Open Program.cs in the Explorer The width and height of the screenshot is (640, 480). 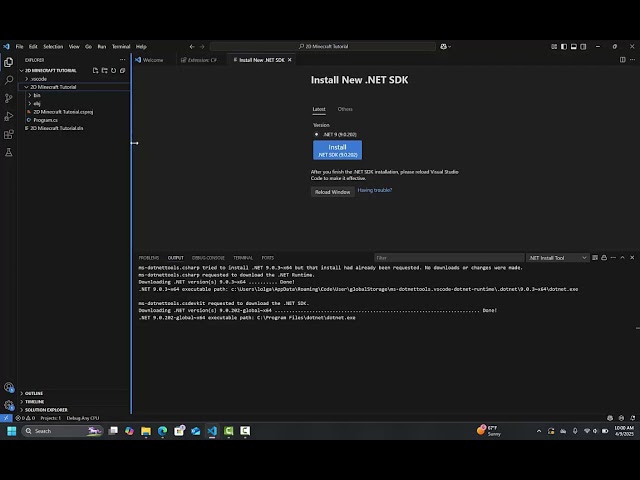coord(45,120)
